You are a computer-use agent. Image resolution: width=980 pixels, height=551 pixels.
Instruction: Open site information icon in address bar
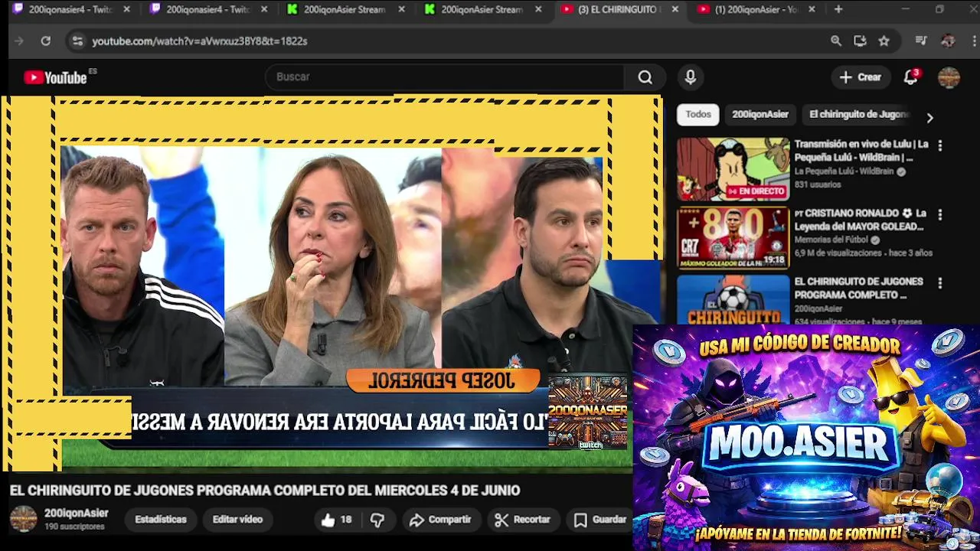[77, 41]
